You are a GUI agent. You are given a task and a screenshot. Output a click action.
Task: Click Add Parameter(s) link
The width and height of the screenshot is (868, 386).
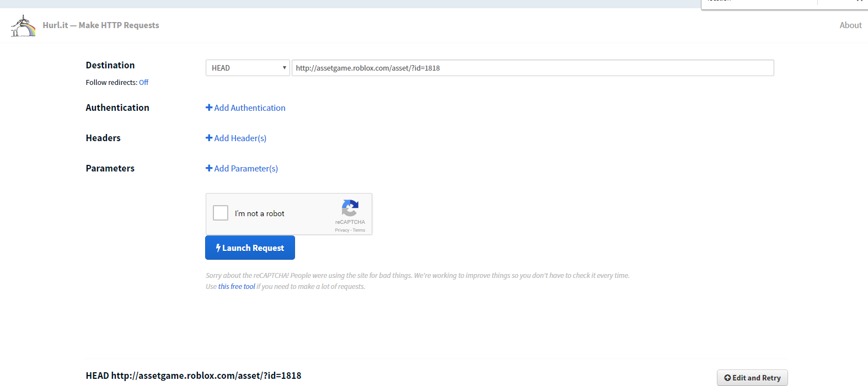(x=242, y=169)
